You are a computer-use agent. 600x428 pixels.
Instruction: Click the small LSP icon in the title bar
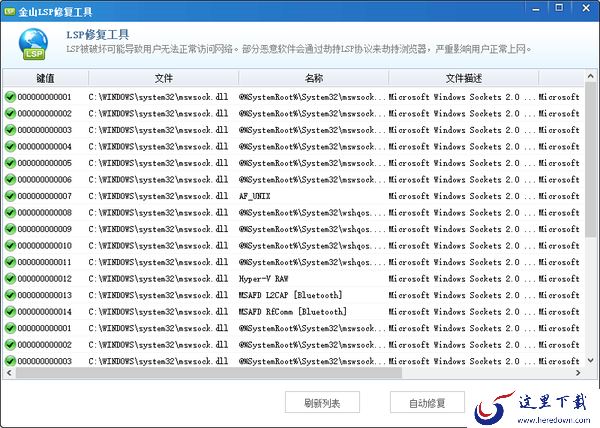coord(8,11)
